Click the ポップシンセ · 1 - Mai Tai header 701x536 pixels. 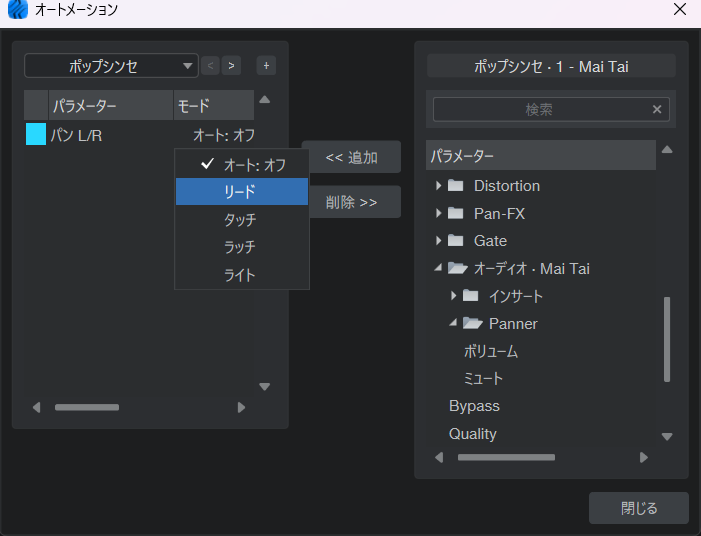551,67
